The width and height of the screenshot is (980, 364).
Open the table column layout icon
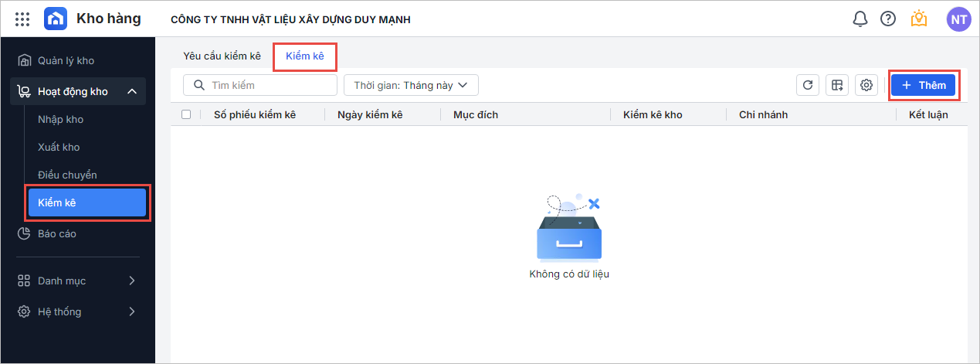click(837, 85)
